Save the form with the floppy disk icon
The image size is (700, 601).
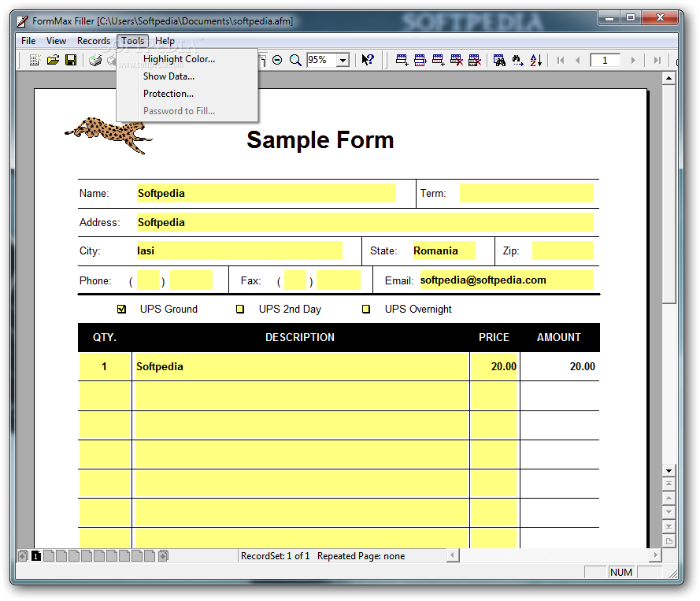pos(71,60)
